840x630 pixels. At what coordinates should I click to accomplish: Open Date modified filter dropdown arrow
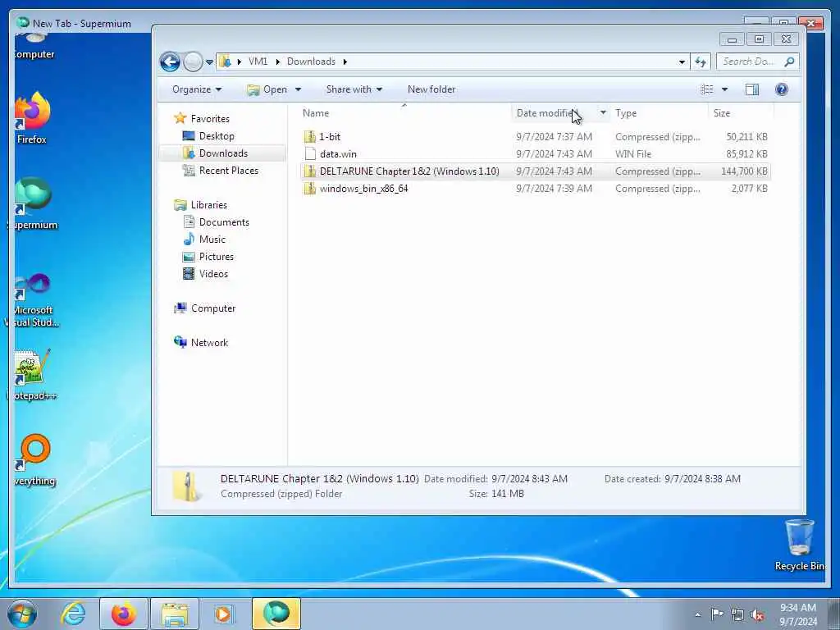[603, 113]
